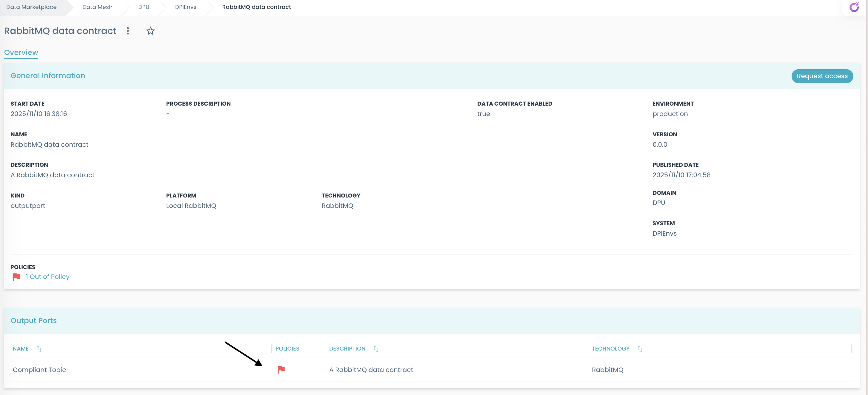Screen dimensions: 868x395
Task: Open the DPU breadcrumb
Action: pyautogui.click(x=144, y=7)
